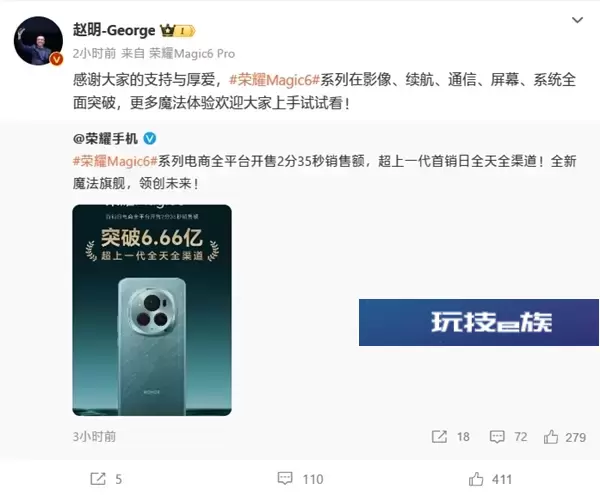
Task: Open the Magic6 sales poster thumbnail
Action: [x=152, y=310]
